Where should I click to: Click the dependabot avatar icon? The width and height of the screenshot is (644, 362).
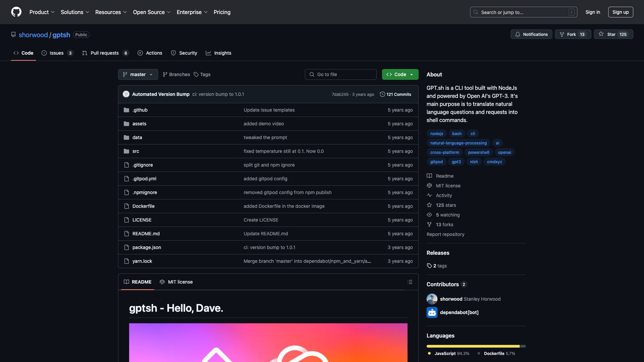pos(432,312)
